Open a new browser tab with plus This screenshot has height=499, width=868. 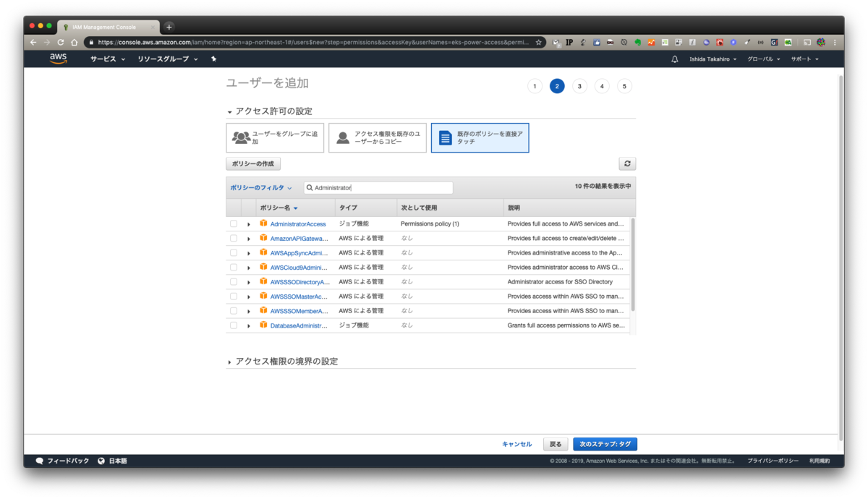pyautogui.click(x=169, y=27)
